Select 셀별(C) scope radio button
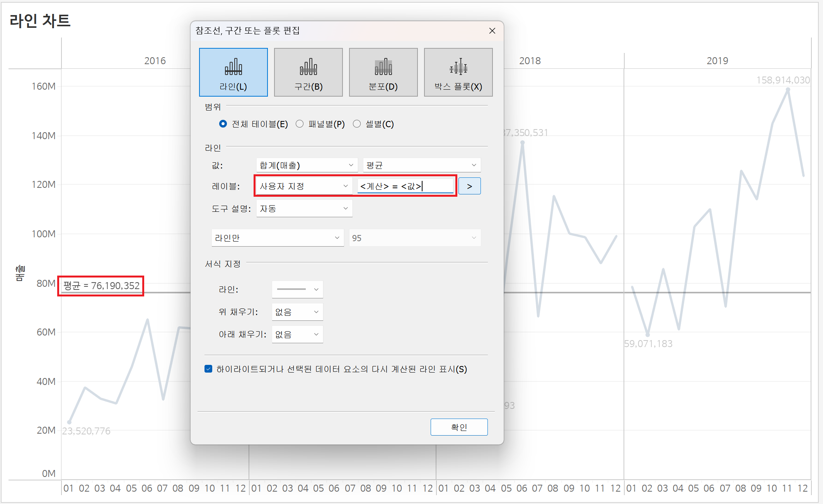Screen dimensions: 823x504 357,124
